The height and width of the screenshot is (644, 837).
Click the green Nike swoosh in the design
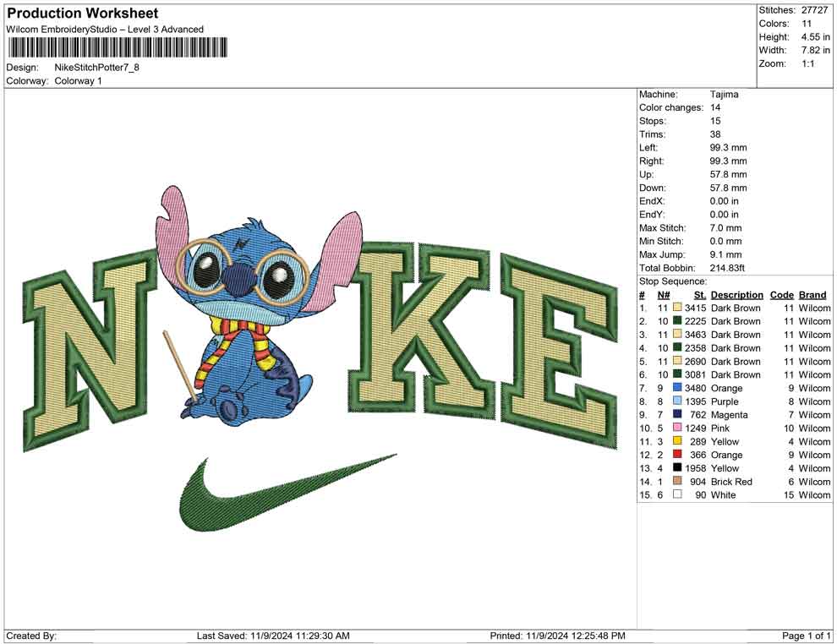pos(287,494)
